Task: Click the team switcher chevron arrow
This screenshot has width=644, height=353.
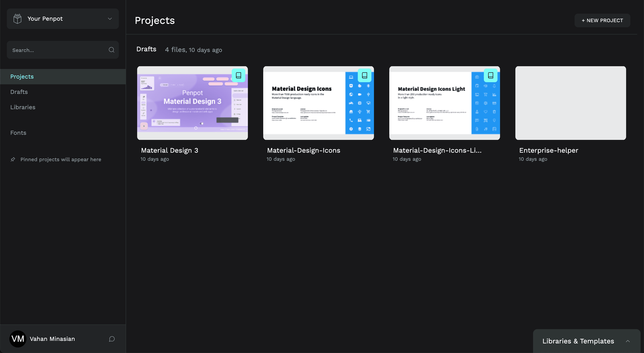Action: click(x=110, y=19)
